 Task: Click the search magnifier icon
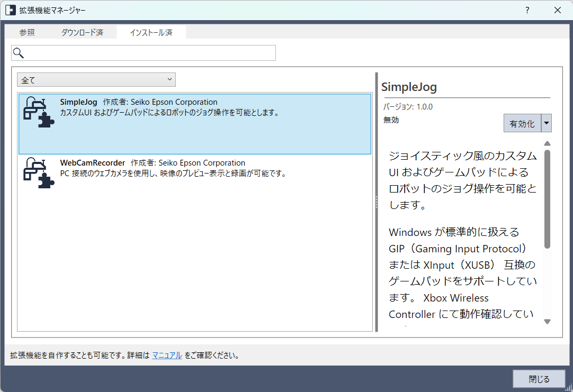[19, 53]
